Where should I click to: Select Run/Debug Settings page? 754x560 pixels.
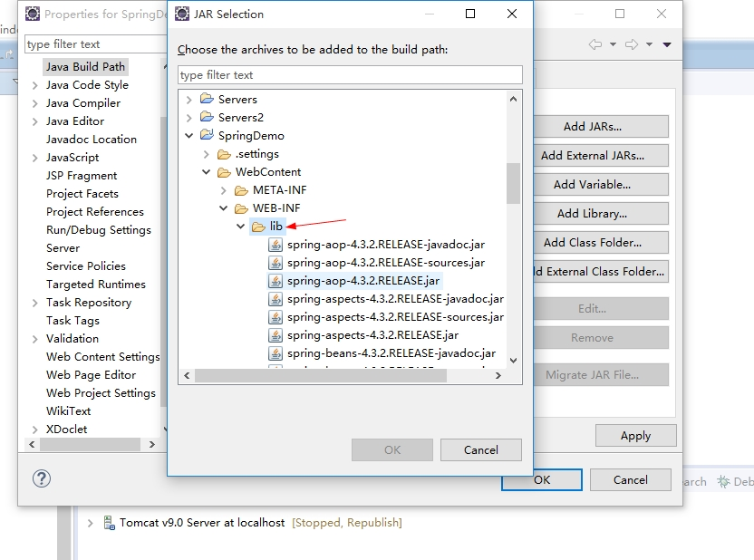[99, 230]
